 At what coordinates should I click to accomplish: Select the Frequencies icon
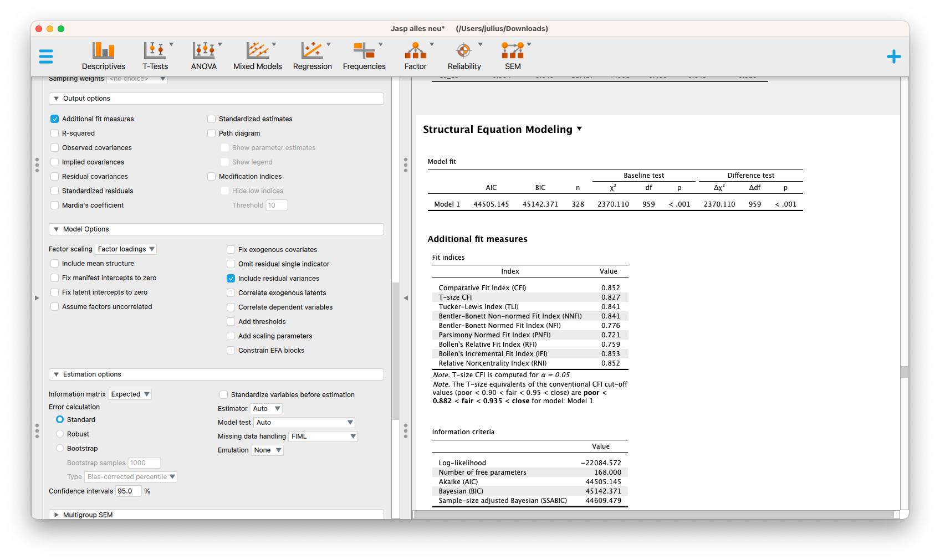coord(364,55)
